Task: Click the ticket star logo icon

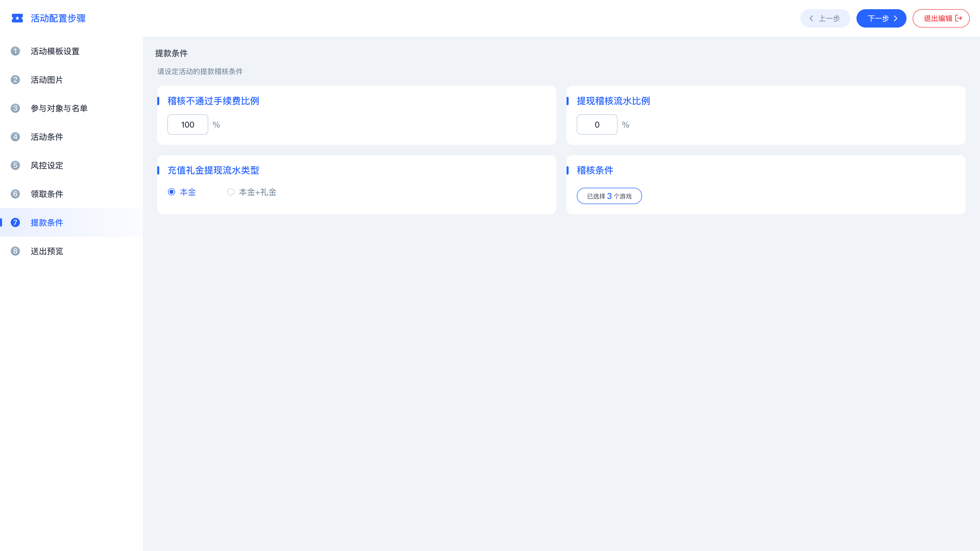Action: click(x=17, y=18)
